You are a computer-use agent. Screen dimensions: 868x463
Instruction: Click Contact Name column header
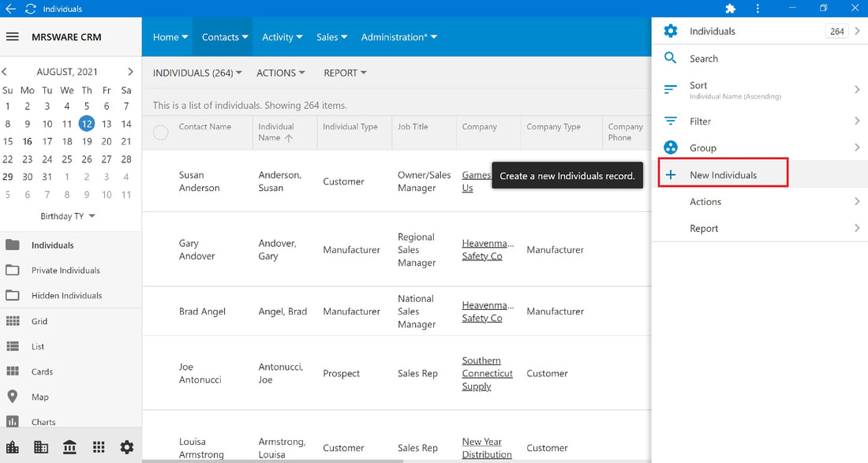[205, 127]
